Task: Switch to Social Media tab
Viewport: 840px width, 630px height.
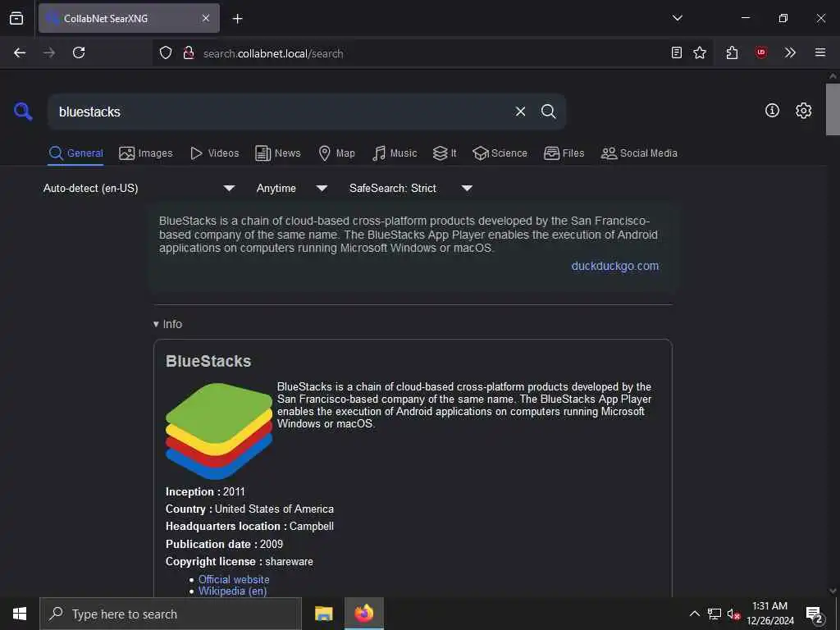Action: (x=639, y=153)
